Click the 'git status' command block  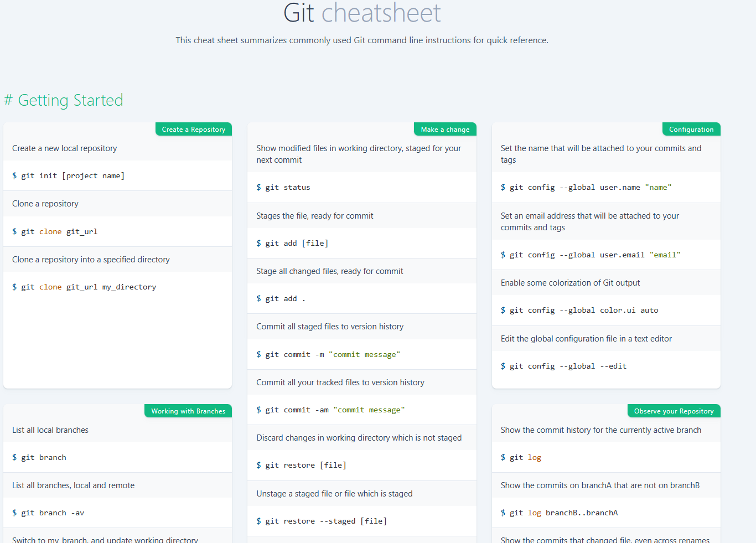283,188
